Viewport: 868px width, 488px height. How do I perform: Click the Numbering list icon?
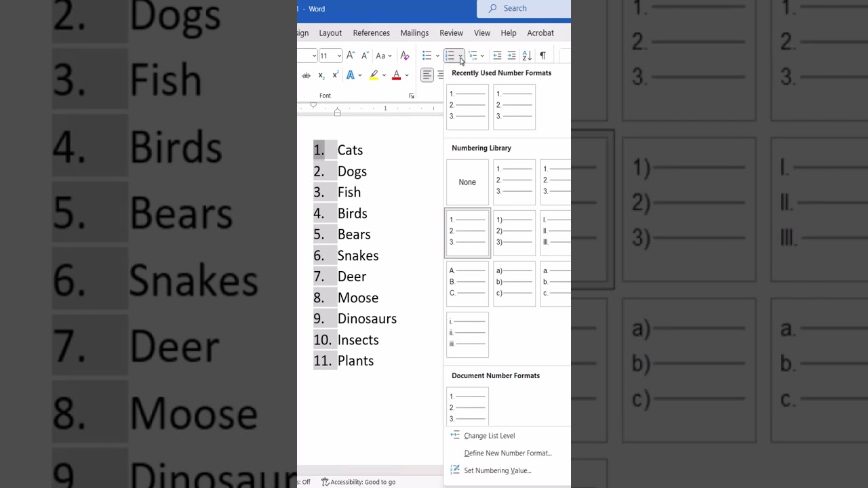point(450,56)
